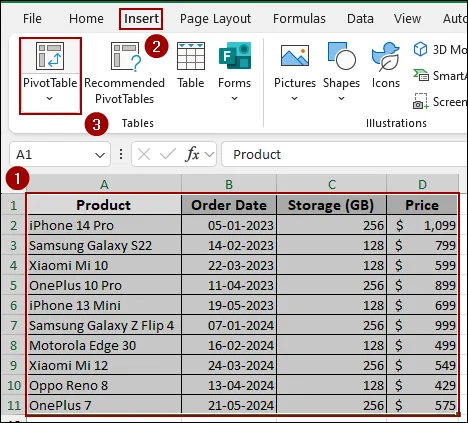Screen dimensions: 468x423
Task: Select row 5 header
Action: point(13,285)
